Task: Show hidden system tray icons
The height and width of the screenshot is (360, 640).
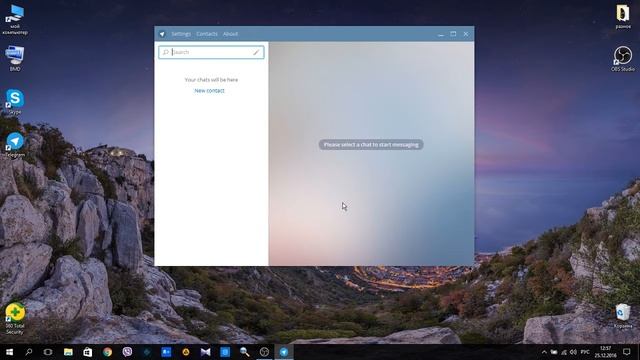Action: pyautogui.click(x=544, y=352)
